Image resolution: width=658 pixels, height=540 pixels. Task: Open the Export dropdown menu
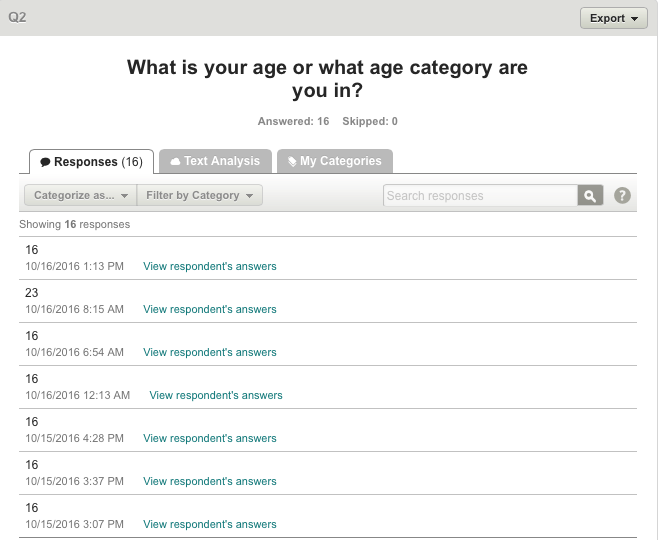(x=614, y=18)
